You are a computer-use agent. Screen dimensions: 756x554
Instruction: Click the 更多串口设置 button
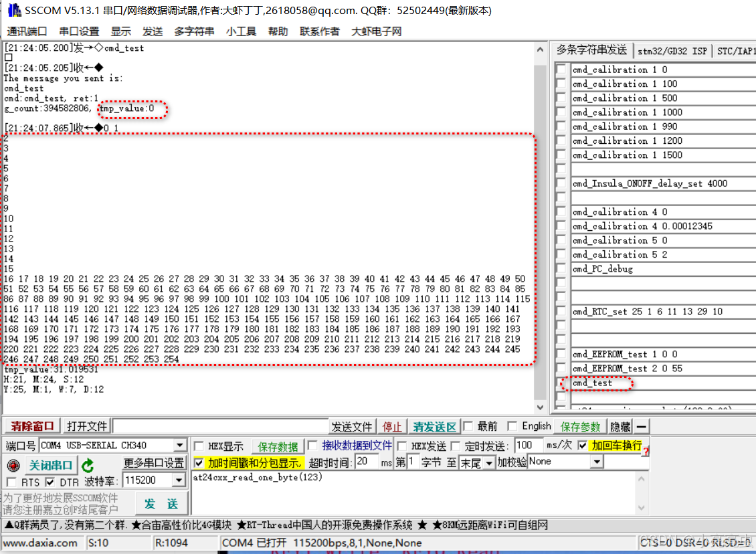tap(153, 463)
